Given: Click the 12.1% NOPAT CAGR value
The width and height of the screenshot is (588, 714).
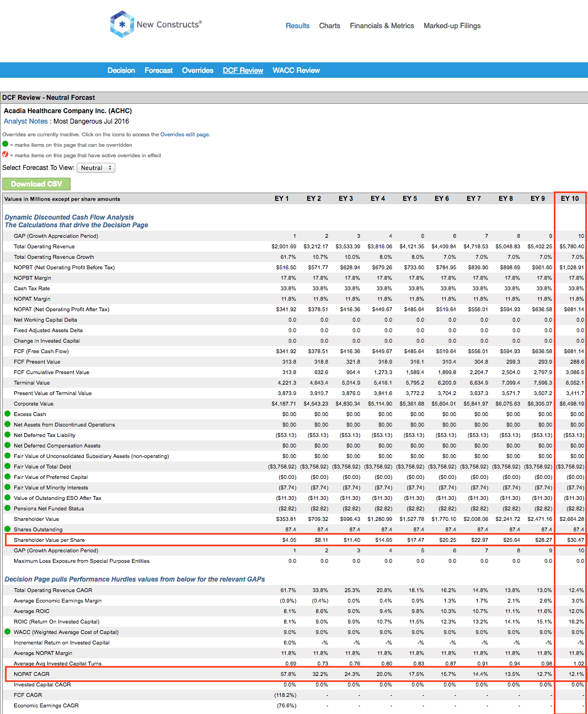Looking at the screenshot, I should 577,674.
